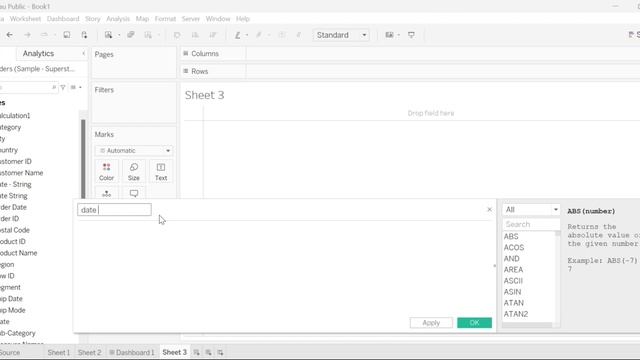Click the Detail mark card icon
The image size is (640, 360).
pyautogui.click(x=107, y=193)
